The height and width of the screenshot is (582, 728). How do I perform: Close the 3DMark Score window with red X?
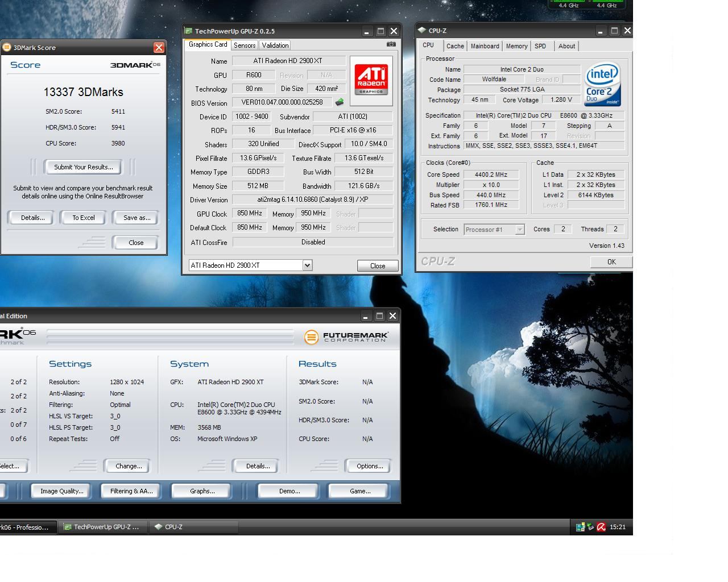coord(159,48)
